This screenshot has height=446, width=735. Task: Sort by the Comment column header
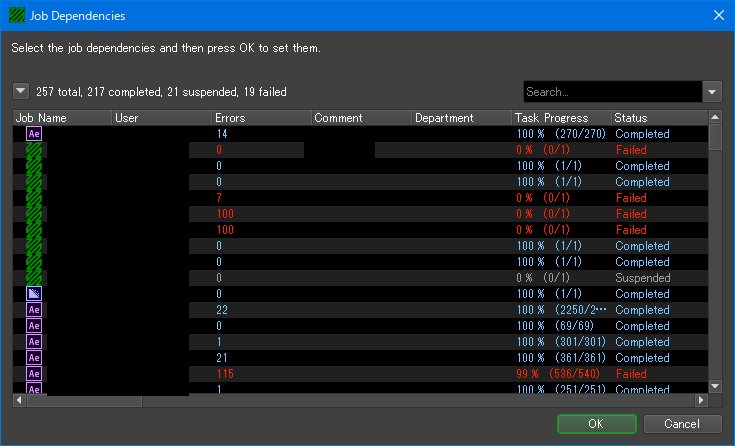point(361,118)
